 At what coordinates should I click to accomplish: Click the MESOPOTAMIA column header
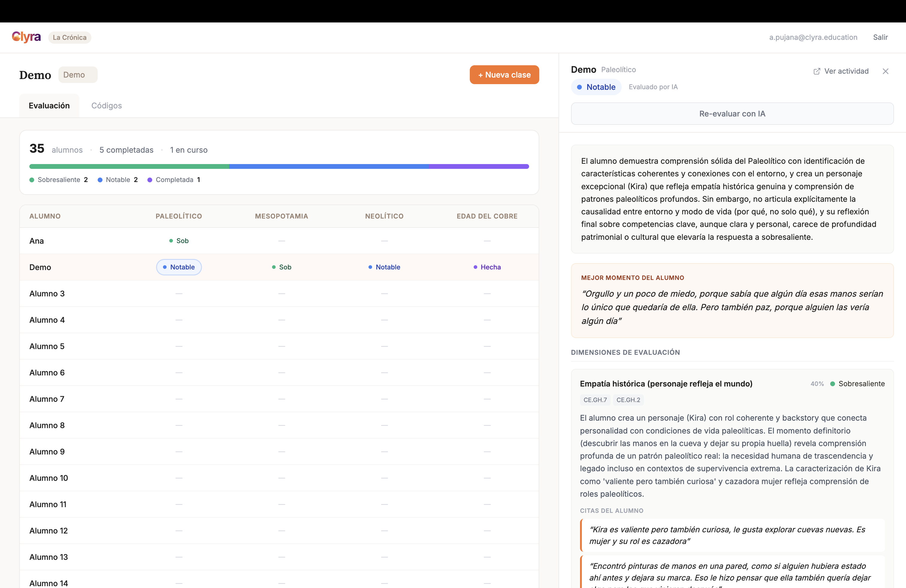[282, 216]
